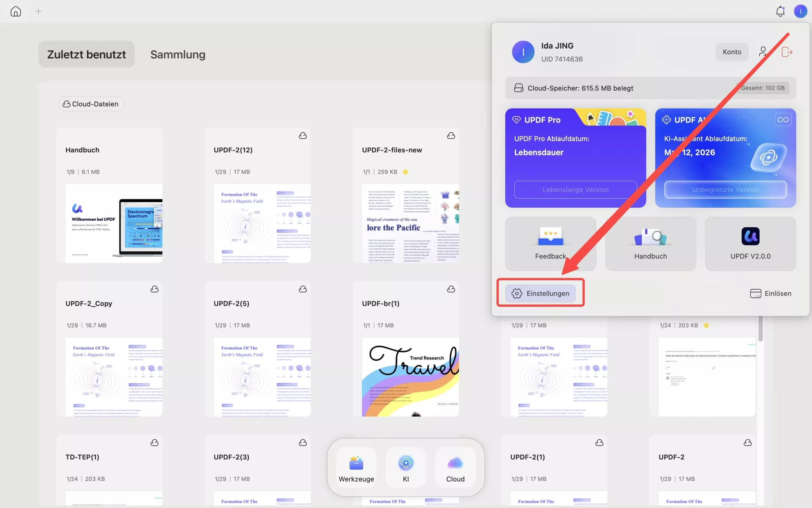Click cloud icon on UPDF-2_Copy card
This screenshot has width=812, height=508.
(x=154, y=289)
